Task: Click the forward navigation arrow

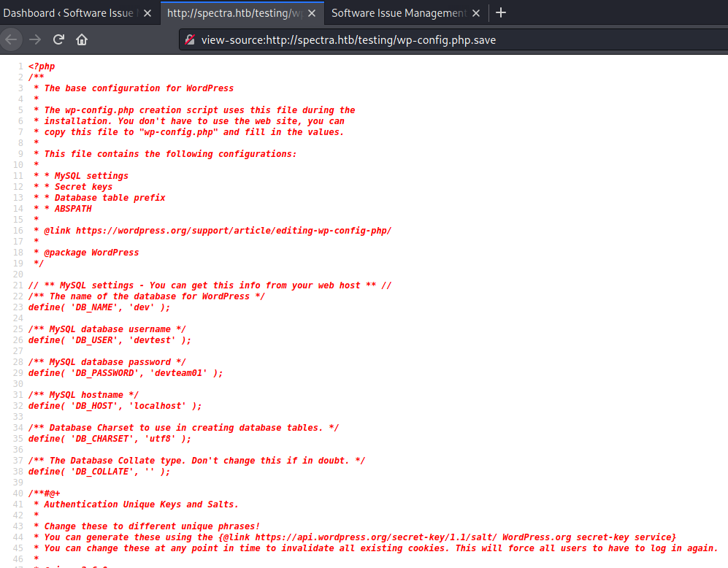Action: [x=34, y=39]
